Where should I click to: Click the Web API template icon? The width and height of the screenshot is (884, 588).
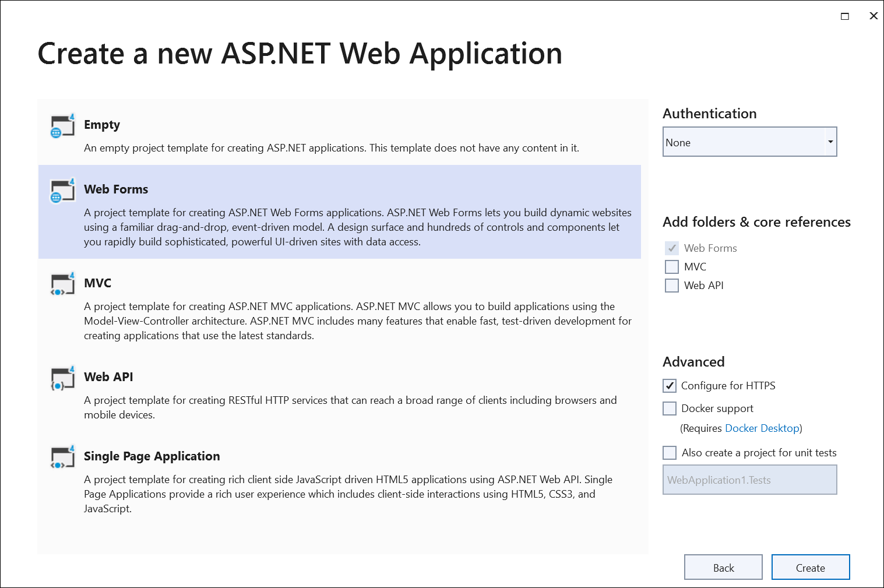(x=62, y=378)
